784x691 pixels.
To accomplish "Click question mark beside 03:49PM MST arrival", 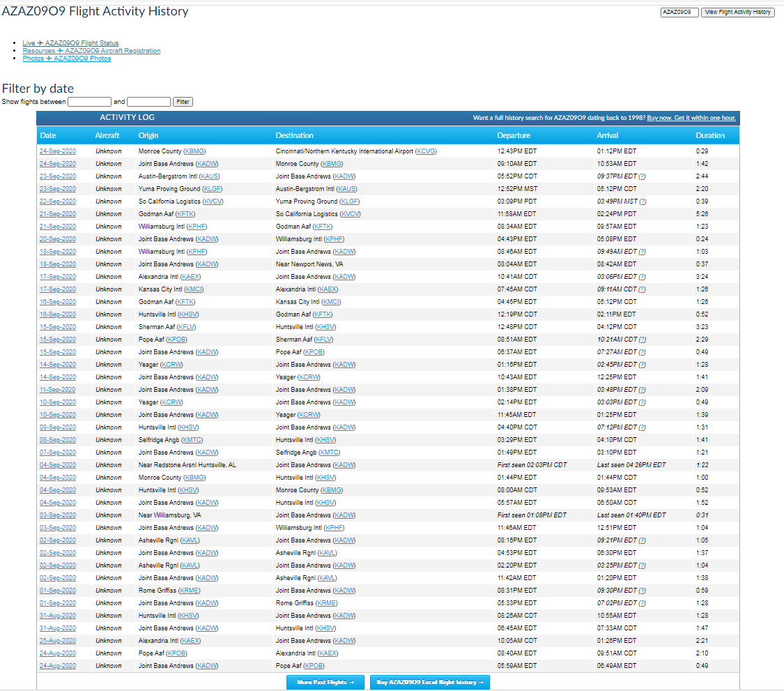I will (x=643, y=201).
